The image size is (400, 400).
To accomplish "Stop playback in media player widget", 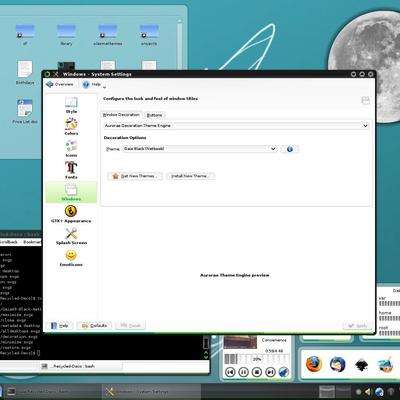I will [257, 372].
